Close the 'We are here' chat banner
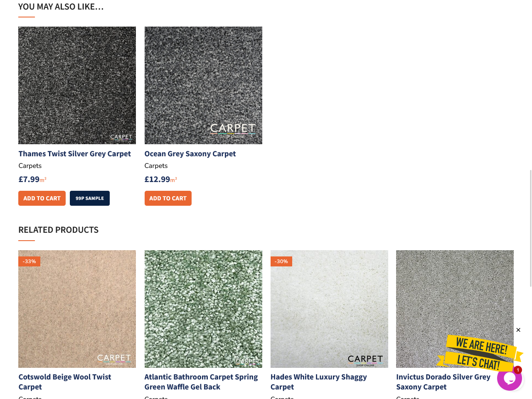The image size is (532, 399). [518, 330]
